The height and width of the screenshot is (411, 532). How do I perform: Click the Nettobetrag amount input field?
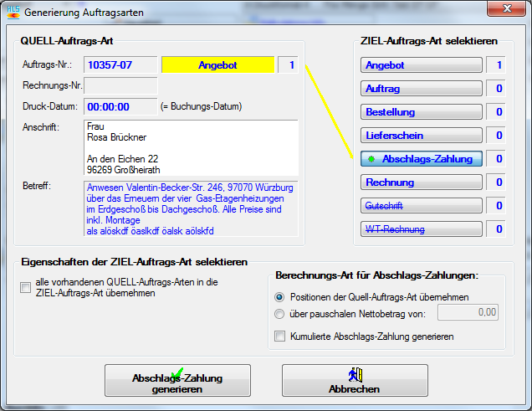[x=468, y=313]
